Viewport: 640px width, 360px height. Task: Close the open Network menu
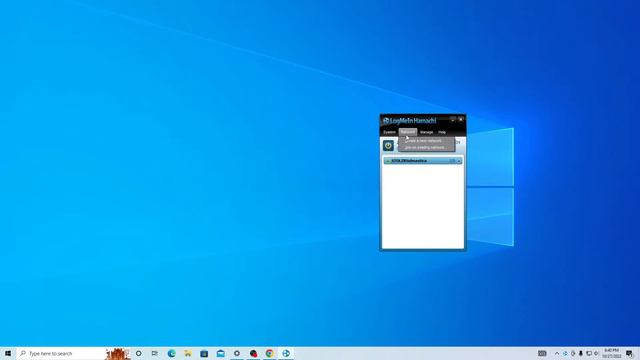tap(408, 132)
